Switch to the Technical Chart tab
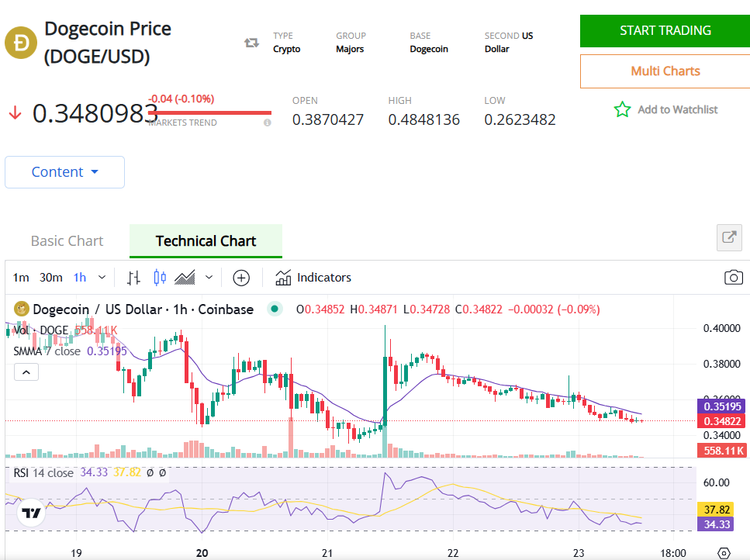The width and height of the screenshot is (750, 560). [206, 241]
